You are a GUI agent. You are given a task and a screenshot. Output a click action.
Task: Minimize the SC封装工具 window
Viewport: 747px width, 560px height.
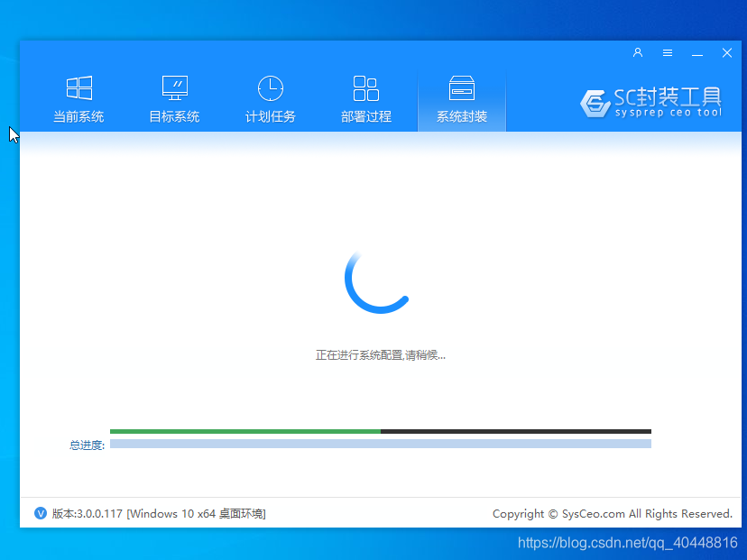coord(697,53)
